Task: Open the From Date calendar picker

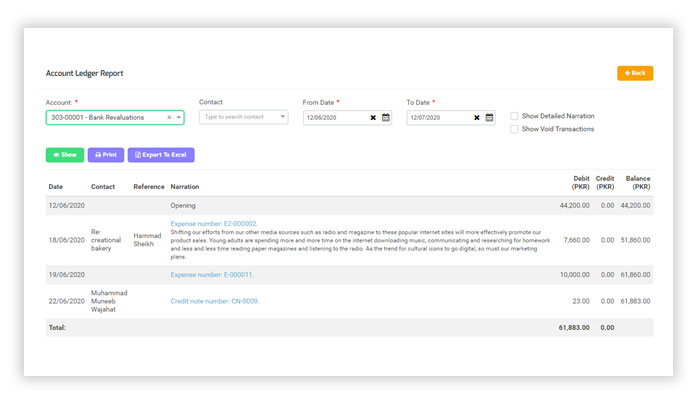Action: [386, 117]
